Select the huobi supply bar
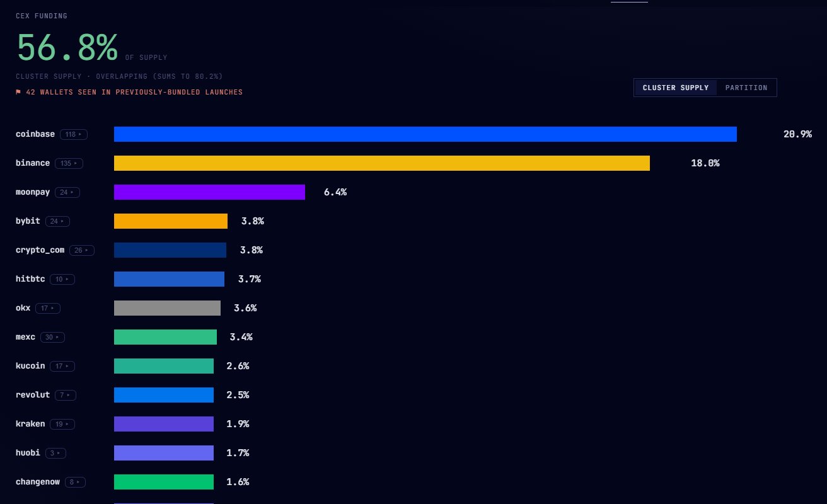 click(164, 453)
